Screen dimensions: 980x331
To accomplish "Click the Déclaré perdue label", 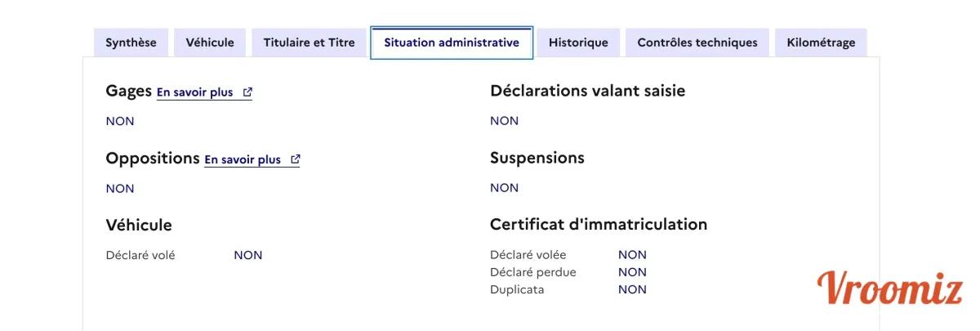I will point(532,272).
